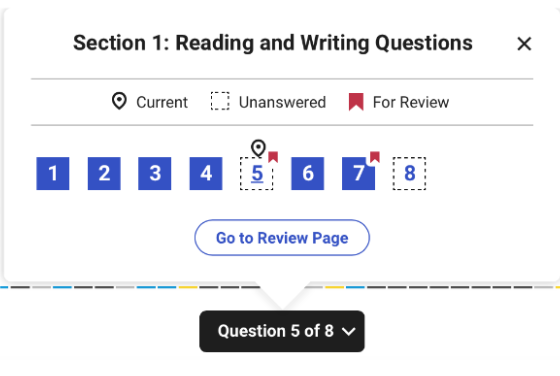
Task: Jump to question 6
Action: tap(308, 173)
